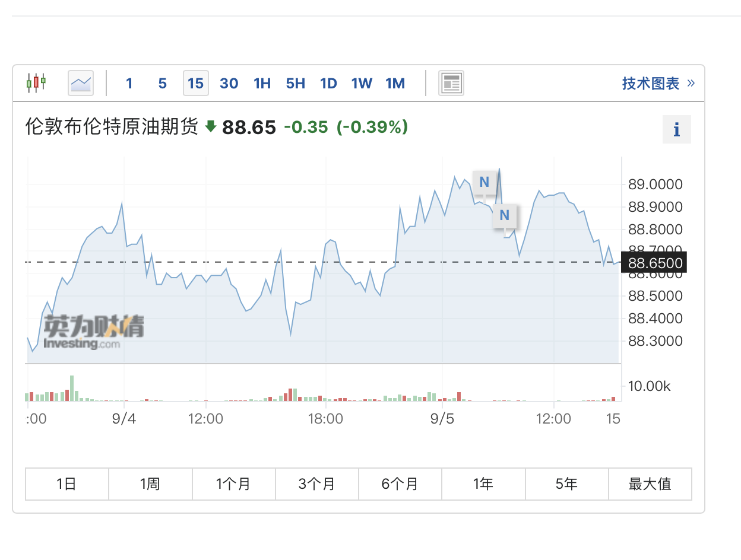Choose the 30 minute interval
Image resolution: width=741 pixels, height=560 pixels.
[229, 84]
